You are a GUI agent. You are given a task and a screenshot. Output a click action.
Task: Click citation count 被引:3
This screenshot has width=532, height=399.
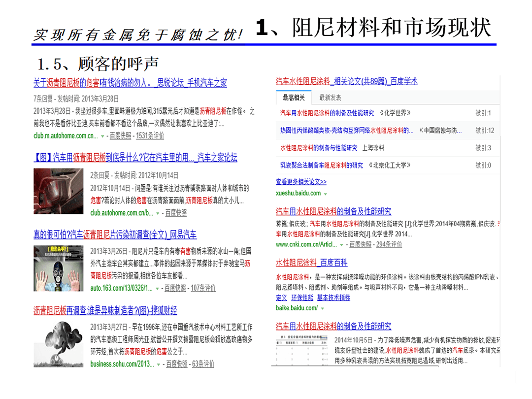(483, 148)
